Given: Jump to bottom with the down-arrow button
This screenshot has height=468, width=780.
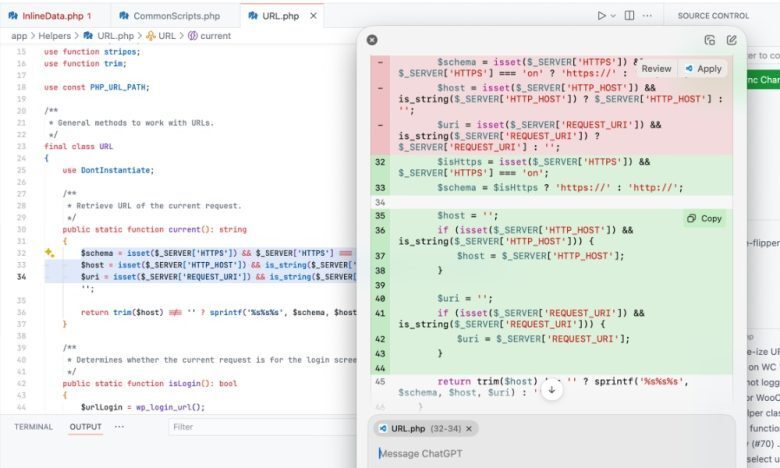Looking at the screenshot, I should pyautogui.click(x=552, y=390).
